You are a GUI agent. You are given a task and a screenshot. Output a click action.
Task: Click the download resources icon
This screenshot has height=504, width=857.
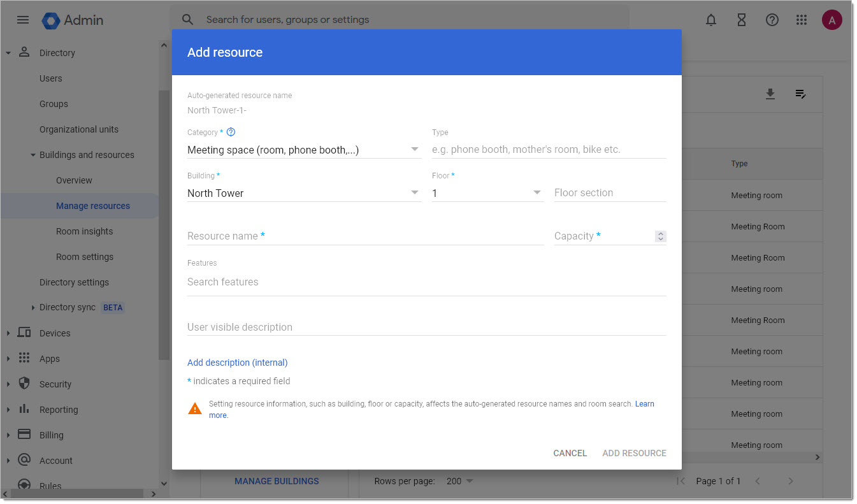770,94
